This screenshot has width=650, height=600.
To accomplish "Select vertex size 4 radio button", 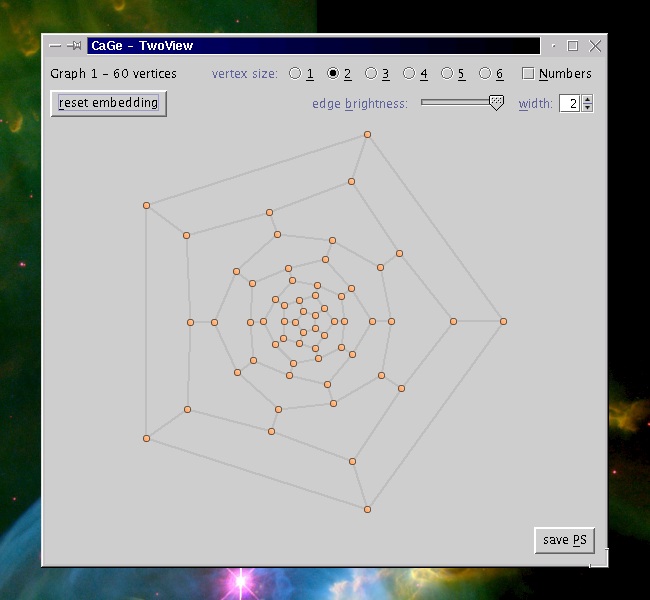I will (409, 73).
